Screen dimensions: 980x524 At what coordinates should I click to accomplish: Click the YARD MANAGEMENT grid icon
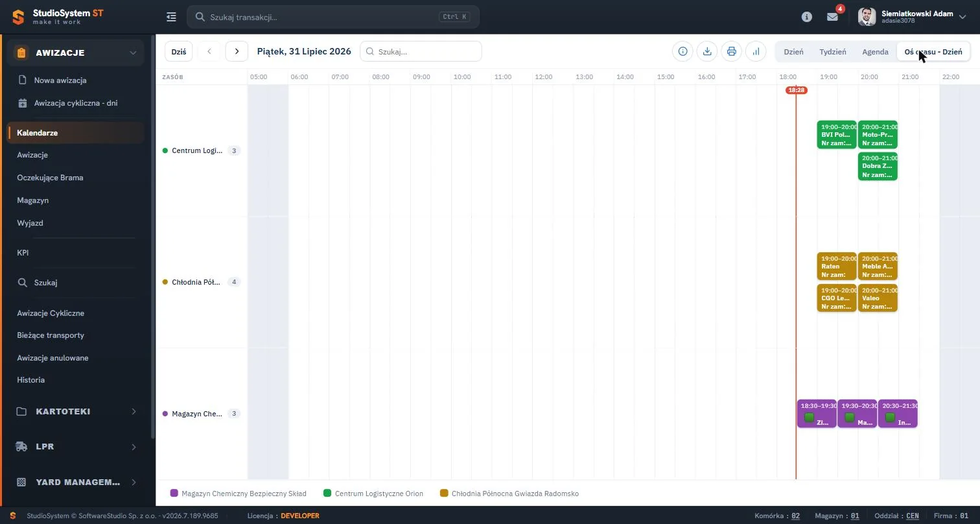coord(21,482)
